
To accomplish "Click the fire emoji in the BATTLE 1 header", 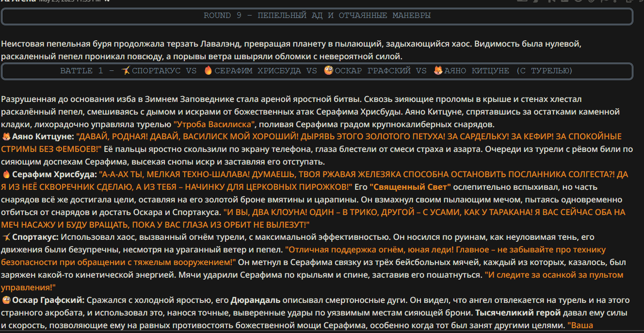I will [x=209, y=71].
